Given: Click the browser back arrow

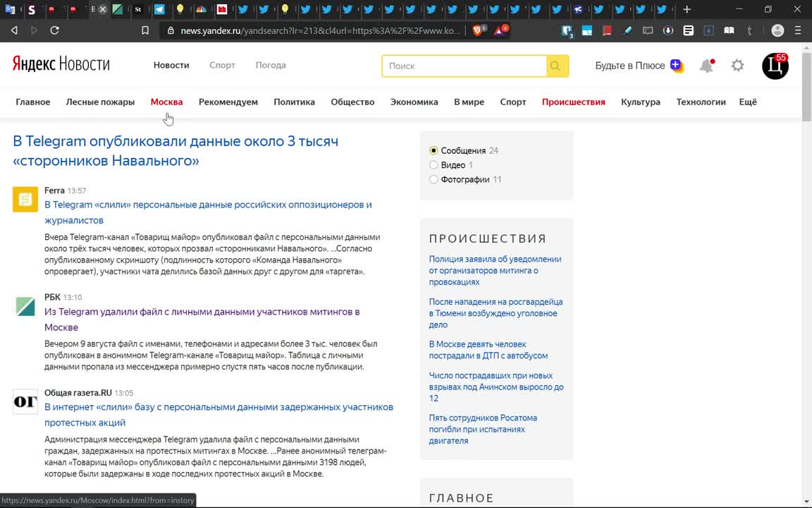Looking at the screenshot, I should [14, 30].
